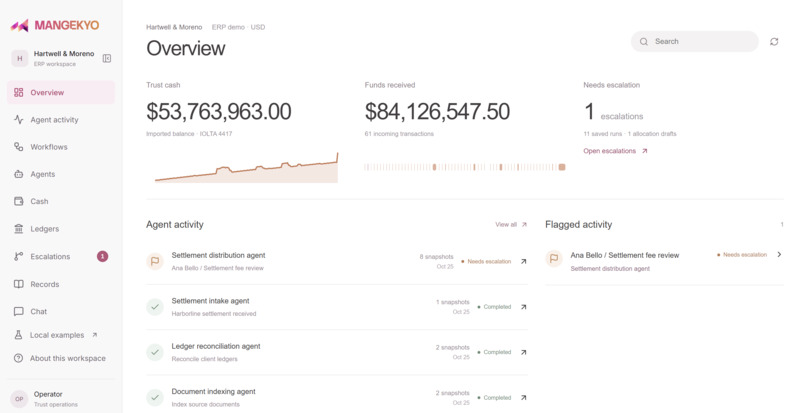Click the About this workspace help icon
This screenshot has height=413, width=806.
click(x=19, y=358)
